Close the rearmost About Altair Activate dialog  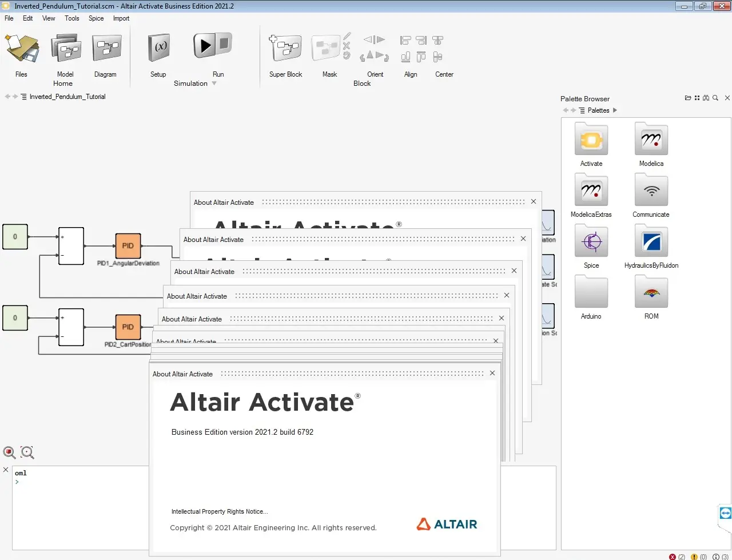tap(534, 201)
